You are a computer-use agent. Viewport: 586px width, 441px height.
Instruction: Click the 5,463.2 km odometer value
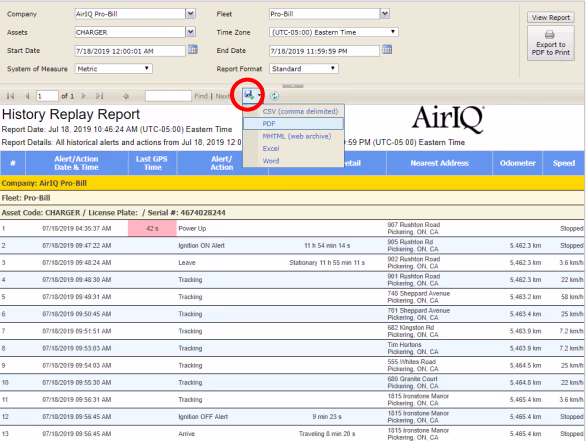525,297
